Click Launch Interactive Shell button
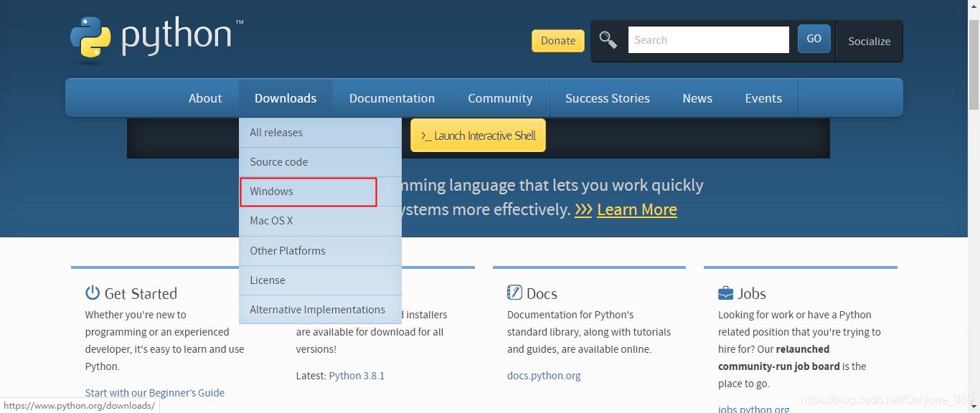The height and width of the screenshot is (413, 980). point(478,136)
